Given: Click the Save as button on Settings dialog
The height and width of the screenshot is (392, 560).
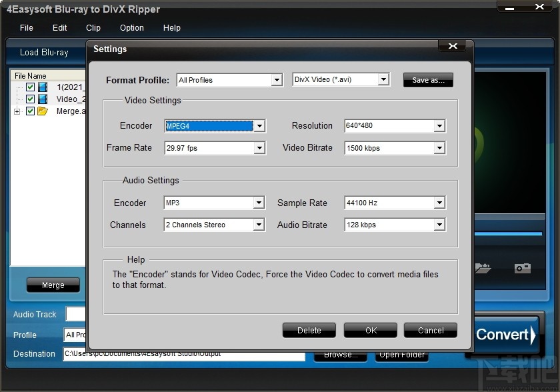Looking at the screenshot, I should pos(427,79).
